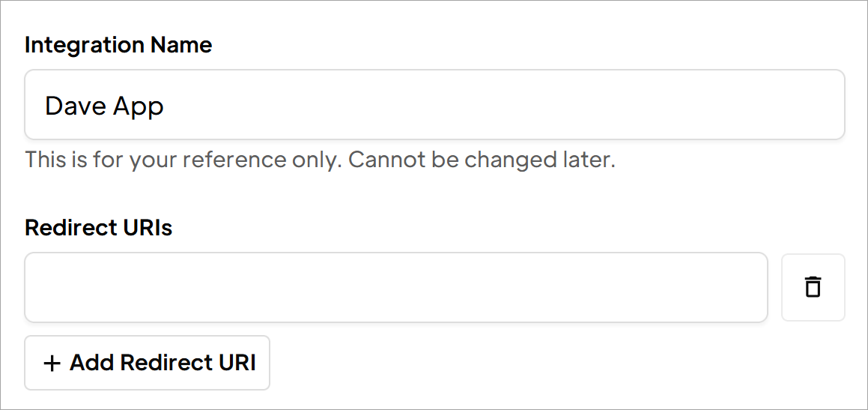Remove the empty redirect URI row

pos(813,287)
